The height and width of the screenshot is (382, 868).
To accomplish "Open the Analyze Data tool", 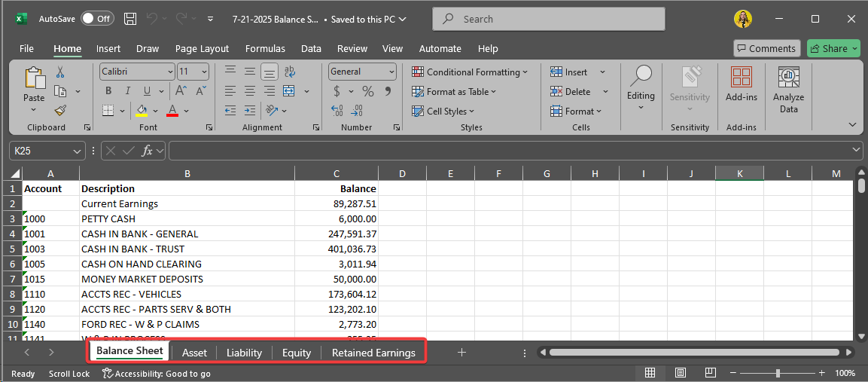I will tap(788, 89).
